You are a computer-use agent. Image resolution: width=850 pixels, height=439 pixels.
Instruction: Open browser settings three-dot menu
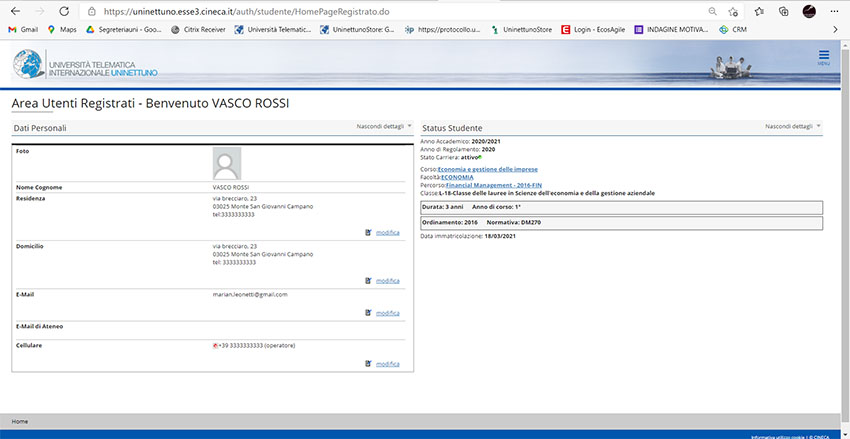(835, 11)
